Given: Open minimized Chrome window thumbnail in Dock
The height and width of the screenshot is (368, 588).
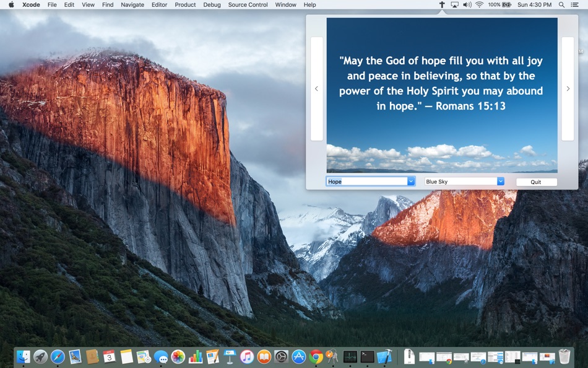Looking at the screenshot, I should point(444,358).
